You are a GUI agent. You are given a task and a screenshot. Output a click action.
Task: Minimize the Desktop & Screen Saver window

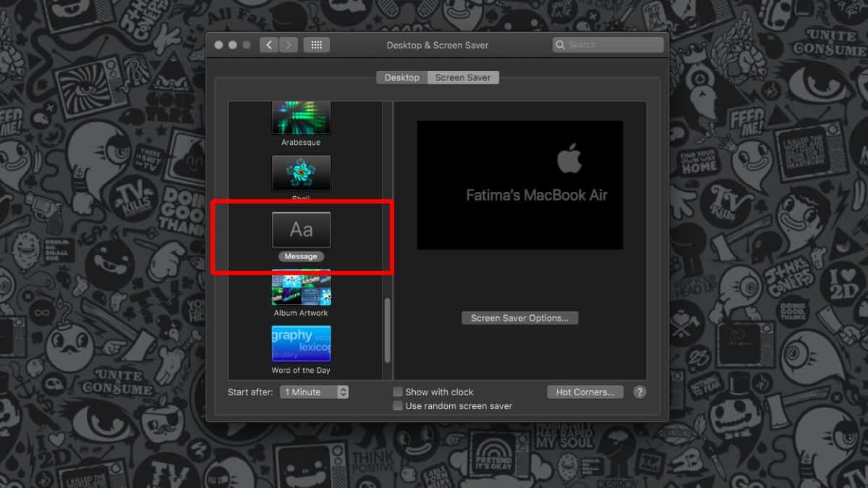232,45
